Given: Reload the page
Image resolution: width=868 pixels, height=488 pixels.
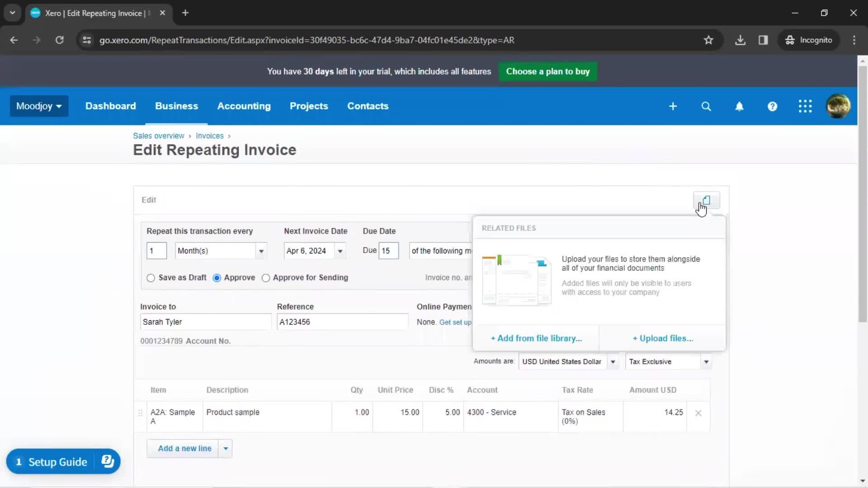Looking at the screenshot, I should click(x=59, y=40).
